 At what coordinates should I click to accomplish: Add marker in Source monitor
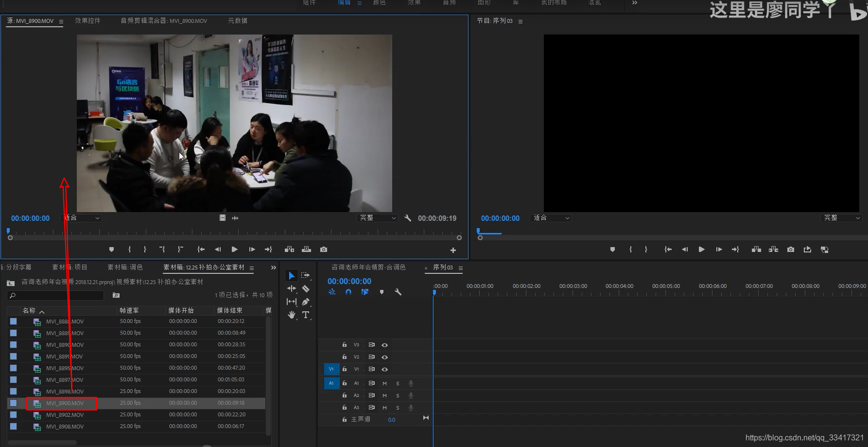click(111, 250)
